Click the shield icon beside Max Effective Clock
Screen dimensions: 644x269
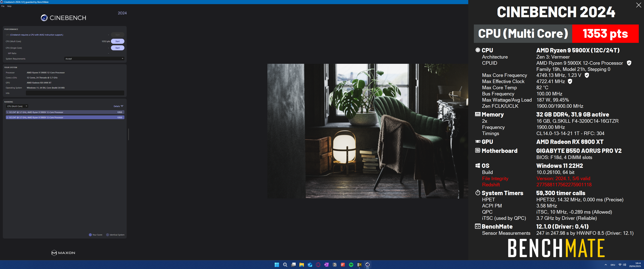pos(570,81)
